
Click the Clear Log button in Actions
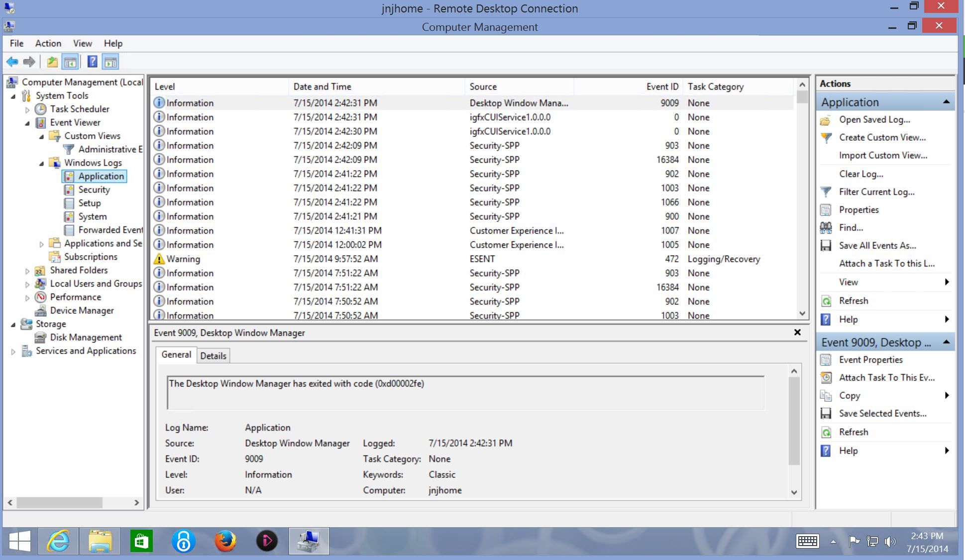coord(860,174)
